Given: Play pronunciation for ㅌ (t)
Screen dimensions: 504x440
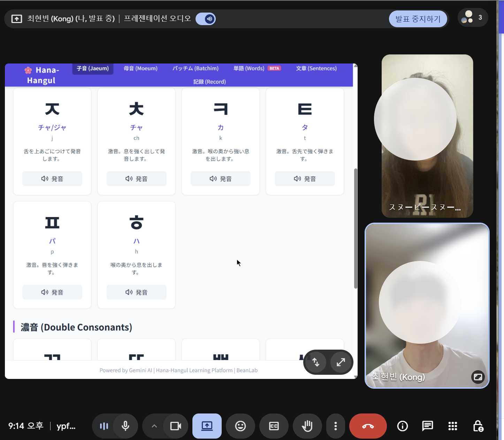Looking at the screenshot, I should point(305,179).
